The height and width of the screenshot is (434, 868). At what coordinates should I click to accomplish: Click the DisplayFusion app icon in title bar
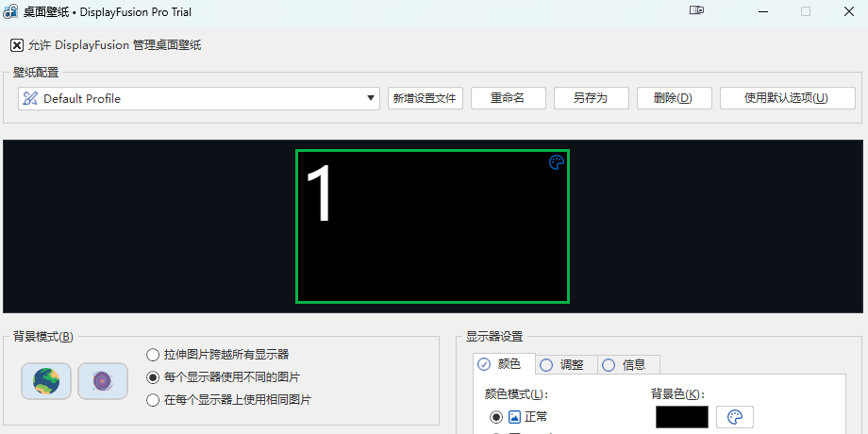(x=10, y=11)
